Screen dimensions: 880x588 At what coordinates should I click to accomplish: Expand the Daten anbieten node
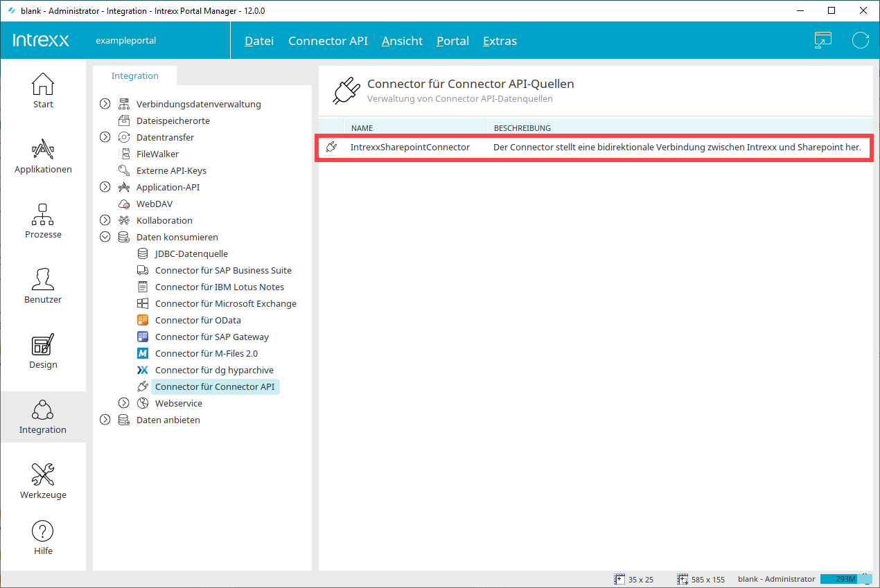[105, 420]
